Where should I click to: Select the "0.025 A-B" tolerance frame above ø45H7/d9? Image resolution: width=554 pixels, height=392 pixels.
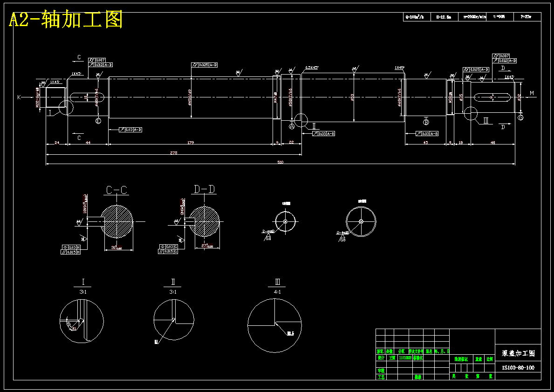point(205,65)
